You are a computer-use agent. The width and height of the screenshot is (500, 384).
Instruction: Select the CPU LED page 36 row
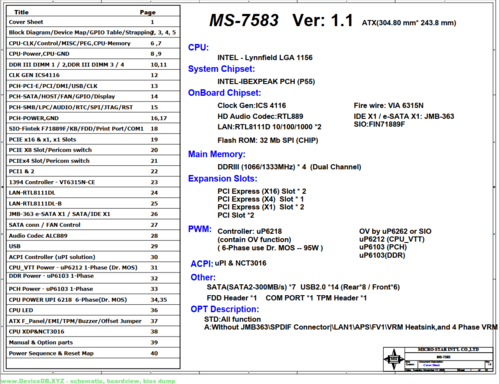coord(93,310)
